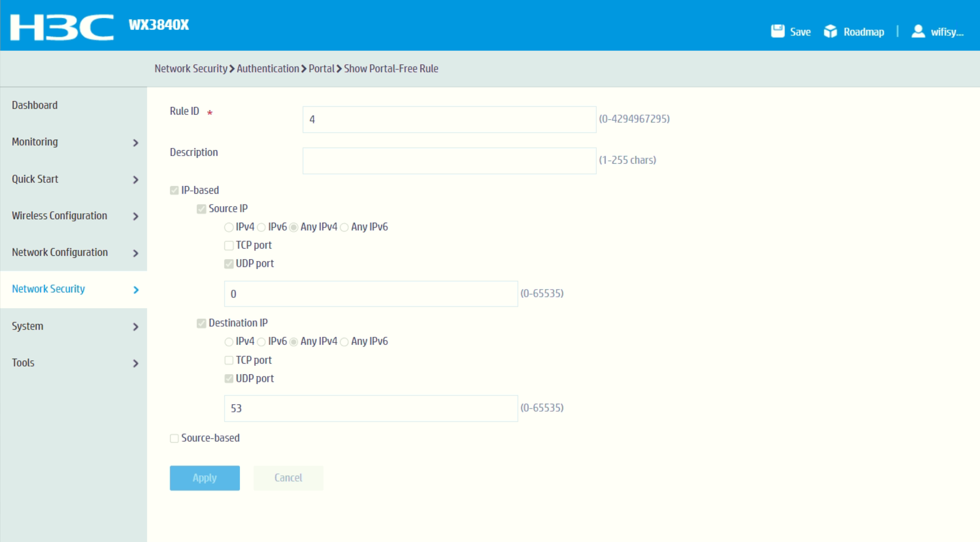Open the Dashboard menu item
Viewport: 980px width, 542px height.
[34, 105]
